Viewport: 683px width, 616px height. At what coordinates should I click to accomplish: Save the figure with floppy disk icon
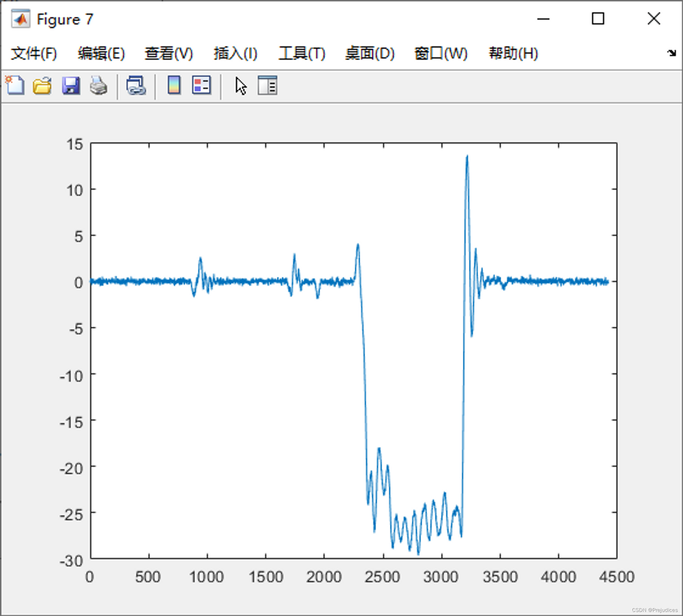coord(71,85)
